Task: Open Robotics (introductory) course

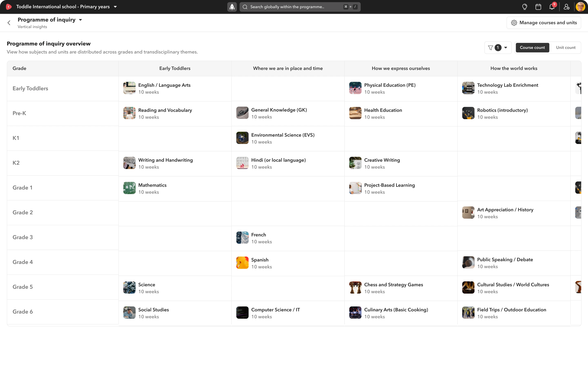Action: [x=502, y=110]
